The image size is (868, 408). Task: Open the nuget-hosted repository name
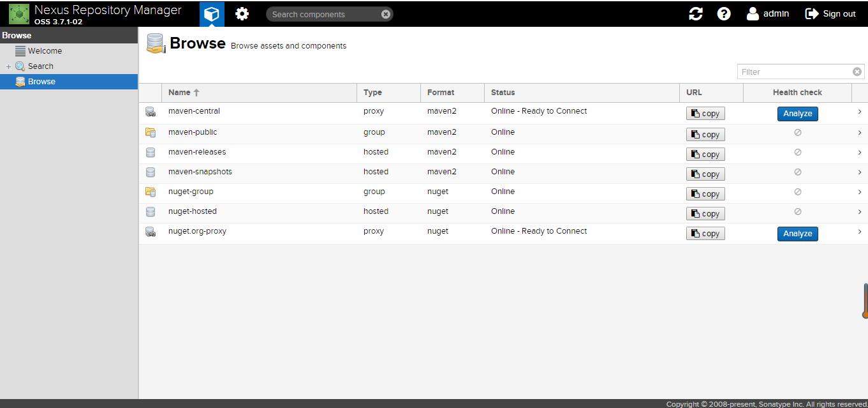coord(193,211)
